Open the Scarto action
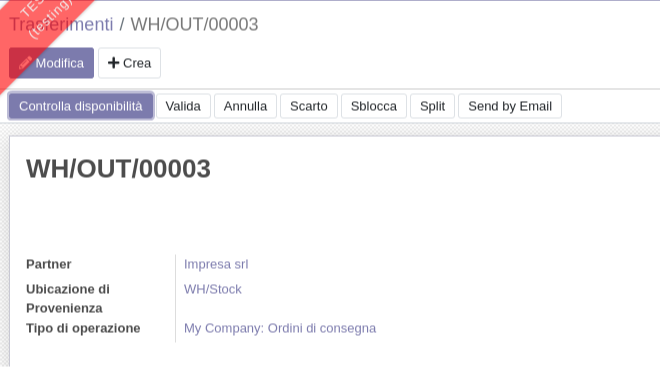660x367 pixels. 309,106
